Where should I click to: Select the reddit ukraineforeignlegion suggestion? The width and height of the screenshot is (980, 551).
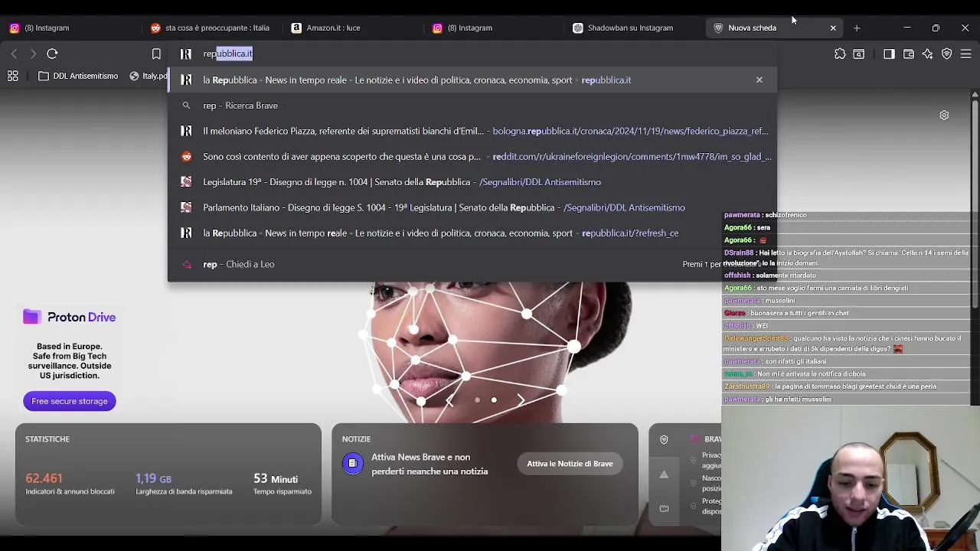tap(472, 156)
